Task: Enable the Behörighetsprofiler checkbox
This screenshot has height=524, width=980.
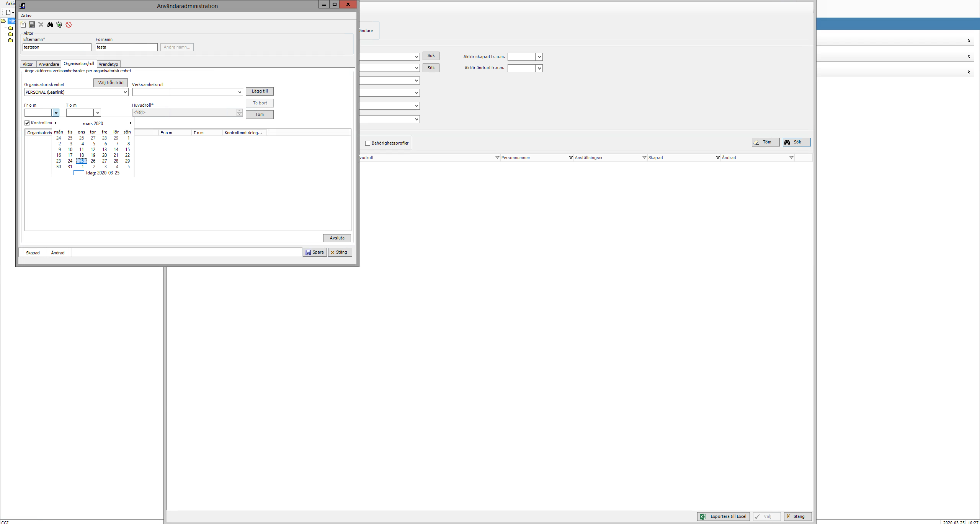Action: [x=368, y=143]
